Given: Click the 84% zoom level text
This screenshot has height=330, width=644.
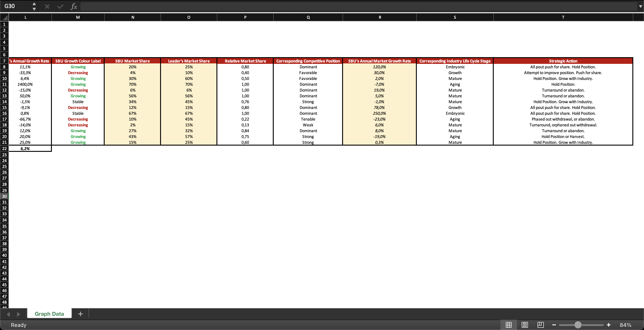Looking at the screenshot, I should tap(625, 325).
